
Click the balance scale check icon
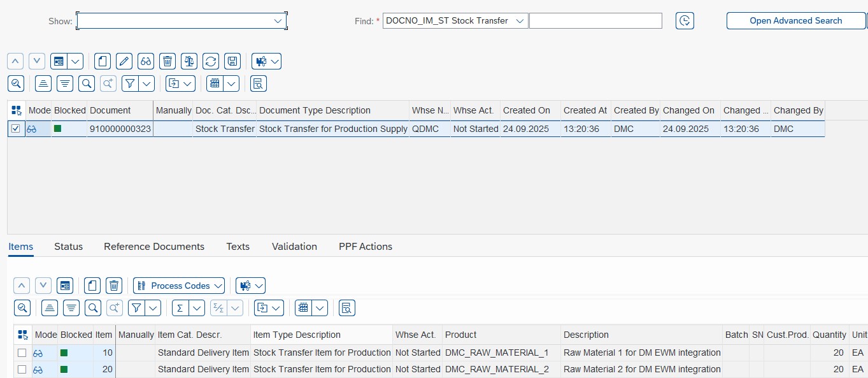pos(189,61)
